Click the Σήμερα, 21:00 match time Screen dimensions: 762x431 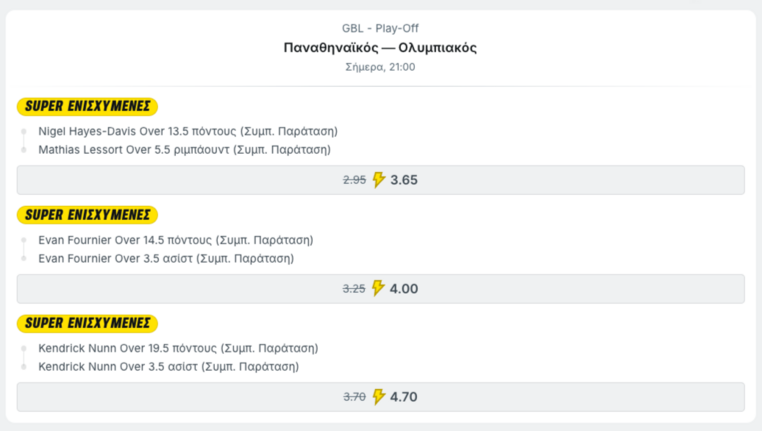click(380, 67)
